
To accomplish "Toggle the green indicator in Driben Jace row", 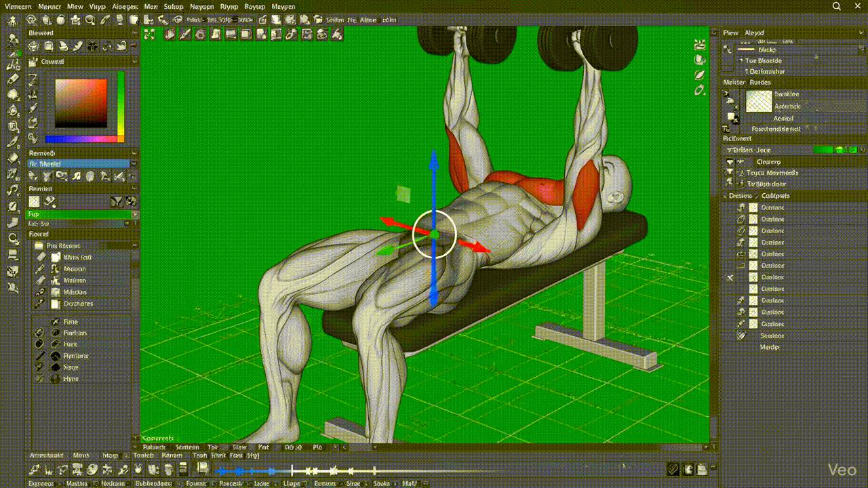I will click(823, 150).
